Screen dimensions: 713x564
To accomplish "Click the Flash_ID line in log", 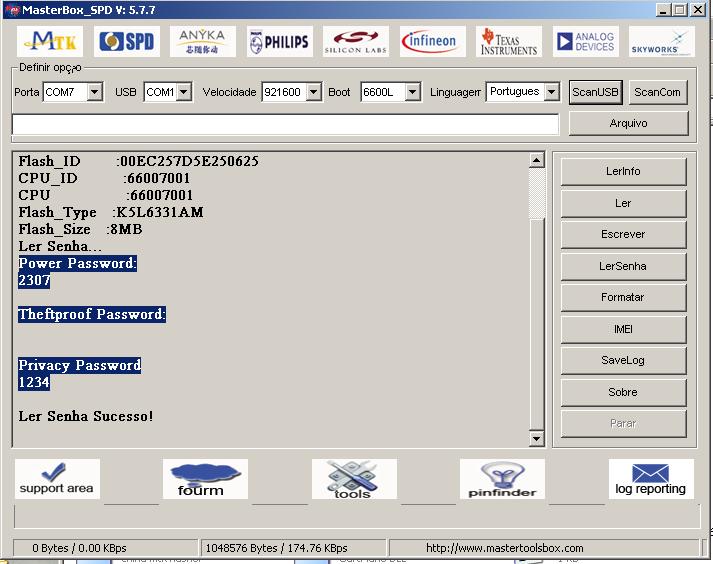I will [x=139, y=161].
